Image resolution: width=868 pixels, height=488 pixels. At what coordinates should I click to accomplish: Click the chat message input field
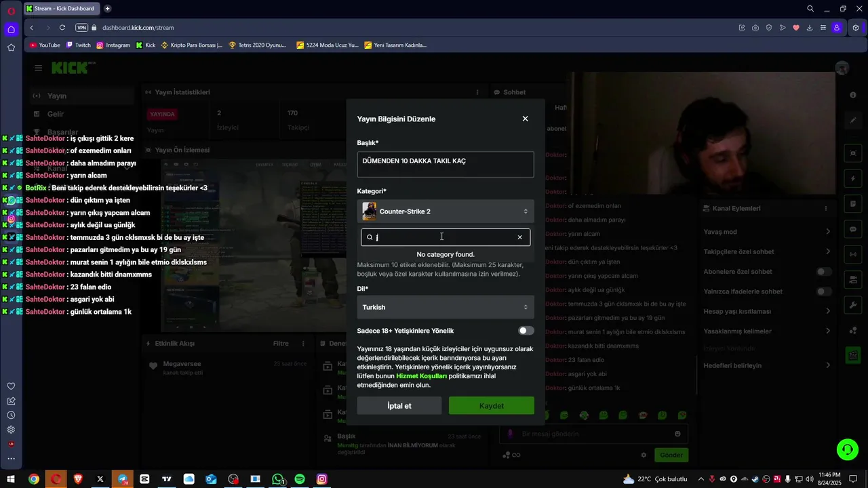pos(593,434)
